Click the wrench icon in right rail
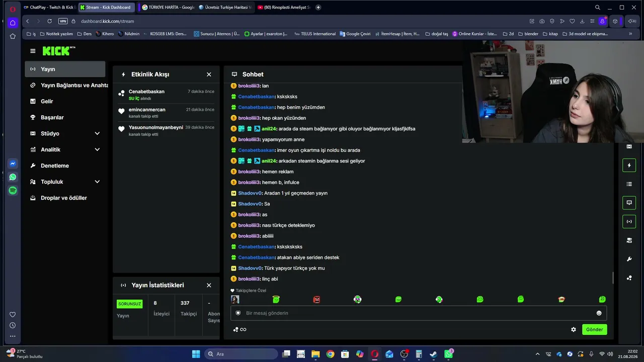 pos(629,259)
